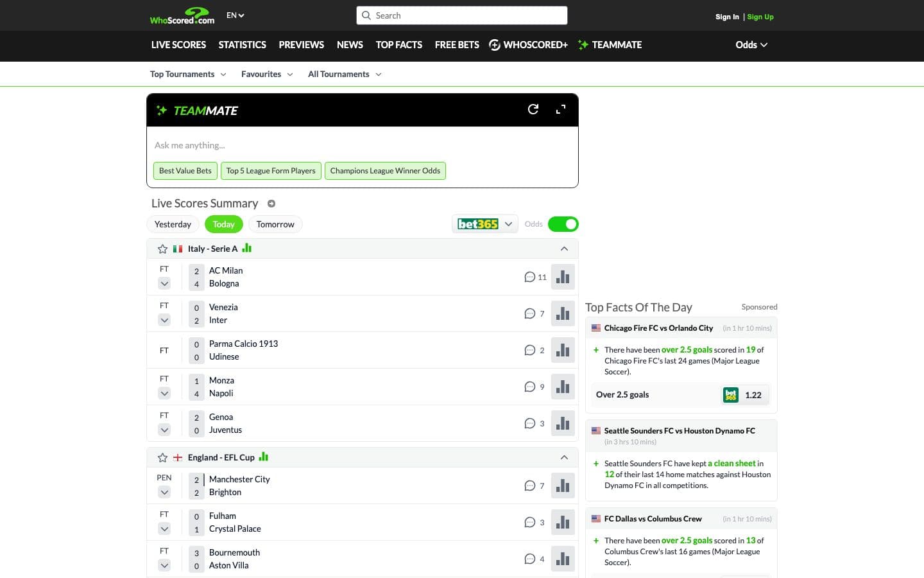Choose the Best Value Bets suggestion

185,171
